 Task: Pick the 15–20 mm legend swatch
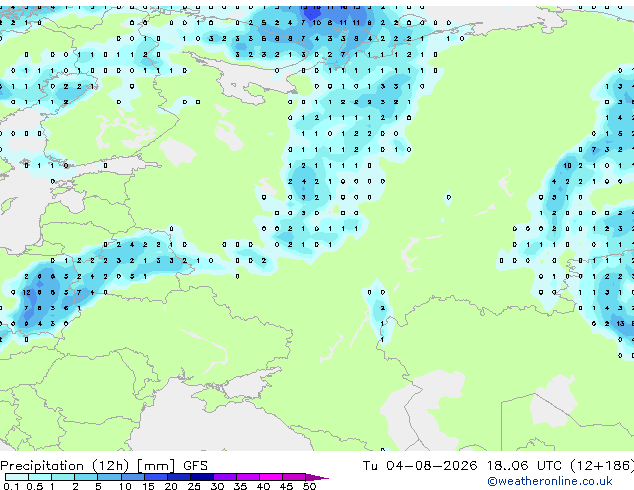[x=156, y=477]
